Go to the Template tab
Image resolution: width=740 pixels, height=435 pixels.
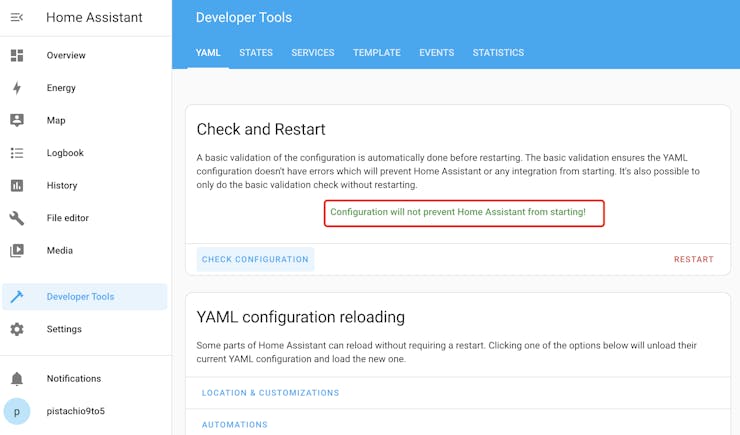click(x=377, y=53)
